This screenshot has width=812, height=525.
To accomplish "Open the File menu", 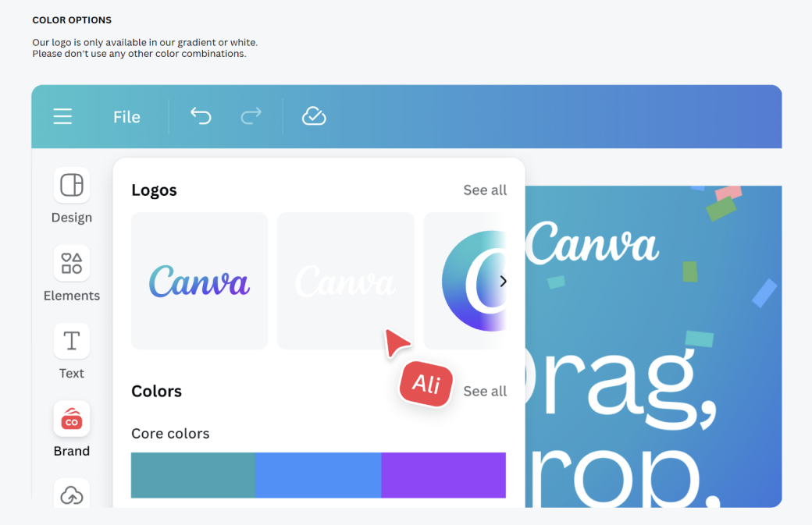I will pos(126,116).
